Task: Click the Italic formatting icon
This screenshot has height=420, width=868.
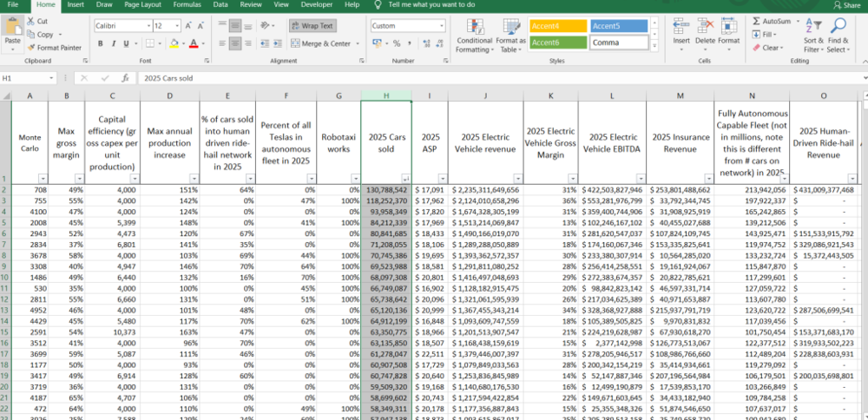Action: (x=114, y=43)
